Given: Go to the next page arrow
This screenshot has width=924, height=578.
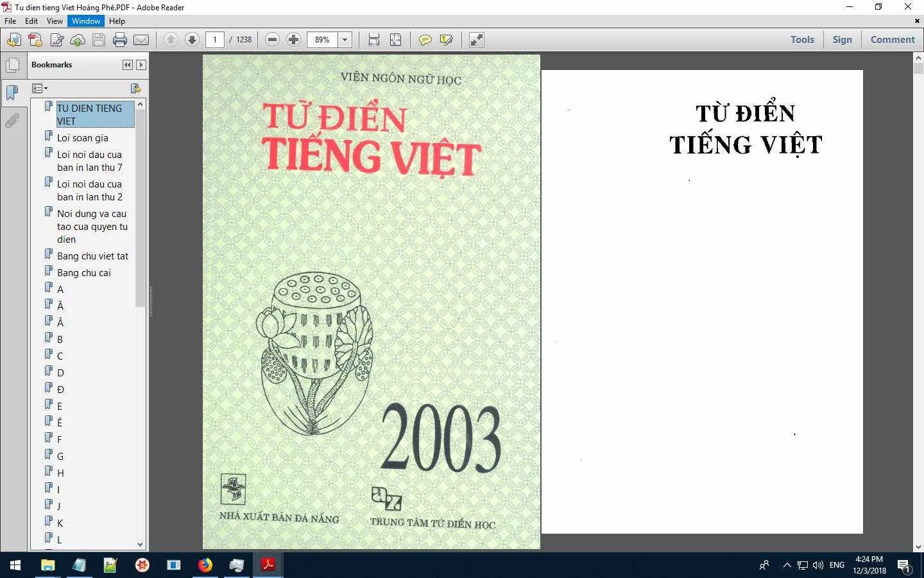Looking at the screenshot, I should [x=192, y=40].
